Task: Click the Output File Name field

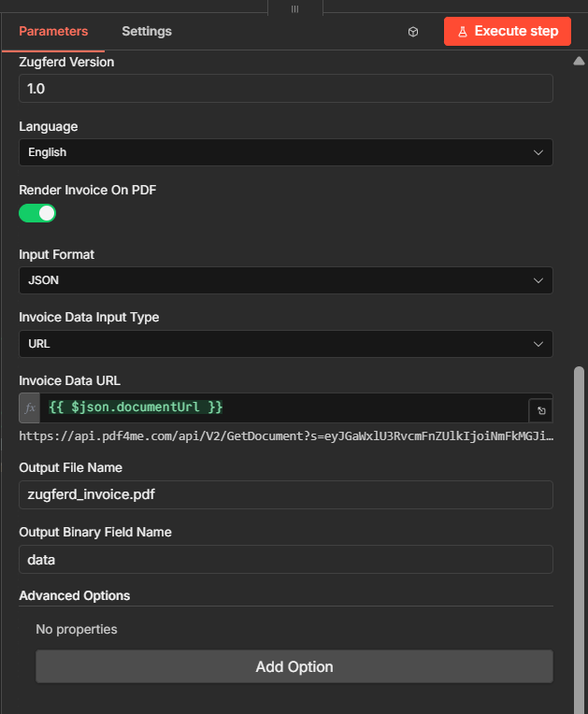Action: (285, 495)
